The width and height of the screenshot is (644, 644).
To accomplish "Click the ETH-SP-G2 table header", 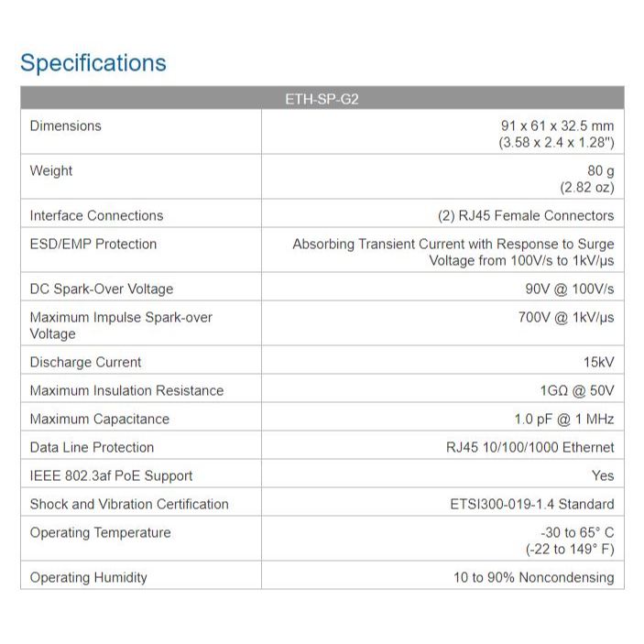I will click(x=322, y=99).
